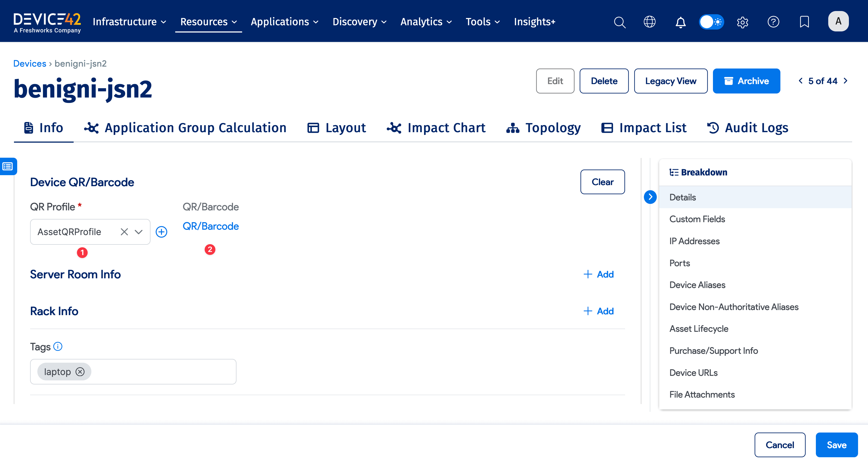Click the help question mark icon
Image resolution: width=868 pixels, height=461 pixels.
(773, 22)
